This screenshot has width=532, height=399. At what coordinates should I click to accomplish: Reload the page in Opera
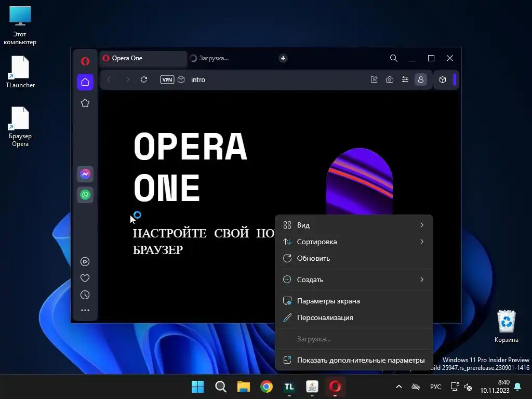pyautogui.click(x=144, y=79)
